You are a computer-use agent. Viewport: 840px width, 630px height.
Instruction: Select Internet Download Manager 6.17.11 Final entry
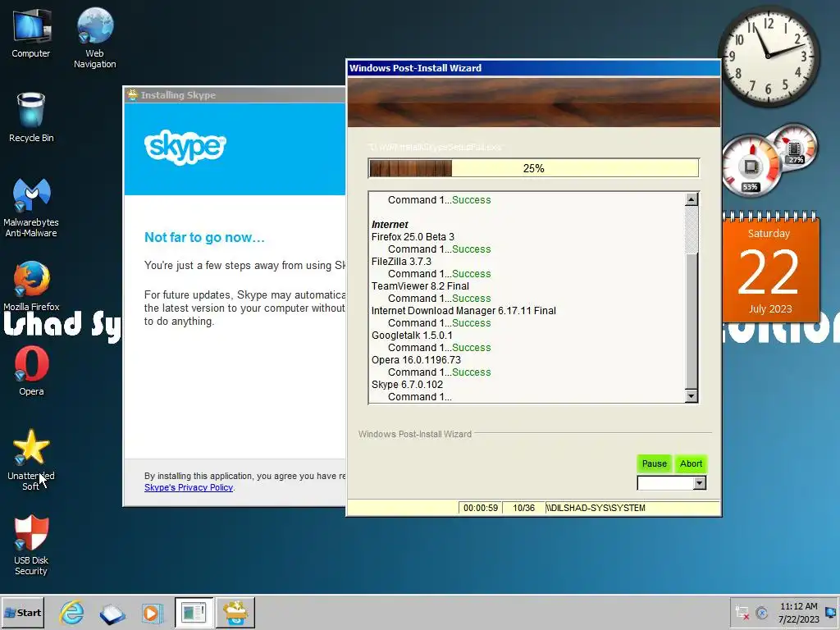[x=463, y=311]
